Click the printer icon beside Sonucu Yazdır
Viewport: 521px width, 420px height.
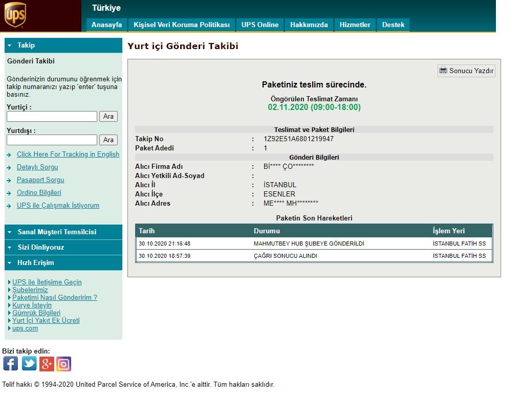(x=443, y=71)
